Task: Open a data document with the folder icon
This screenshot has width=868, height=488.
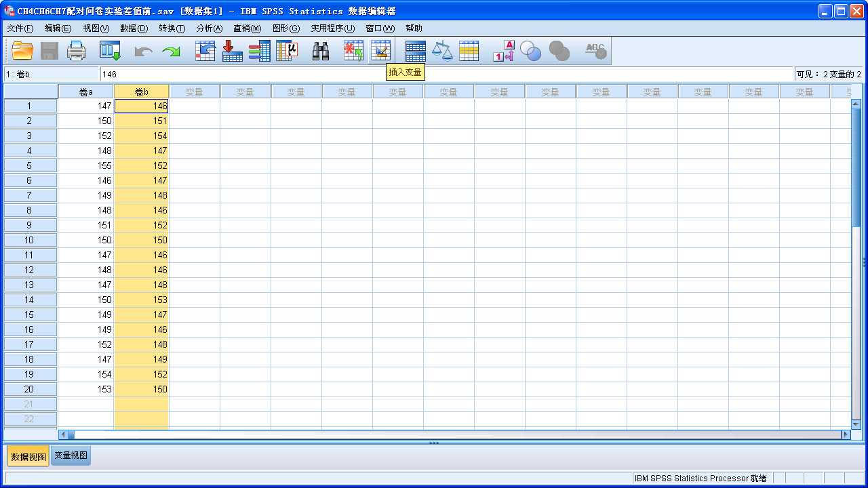Action: click(x=22, y=51)
